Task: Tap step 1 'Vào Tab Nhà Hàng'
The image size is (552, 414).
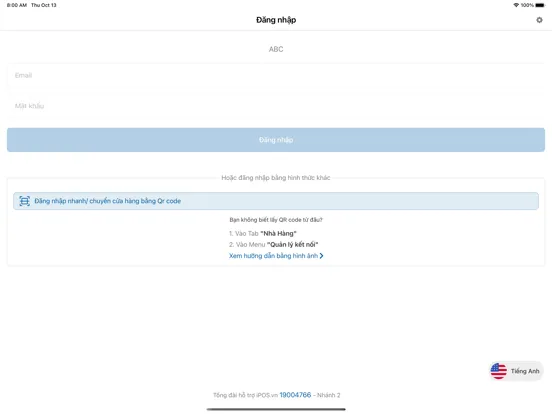Action: coord(263,233)
